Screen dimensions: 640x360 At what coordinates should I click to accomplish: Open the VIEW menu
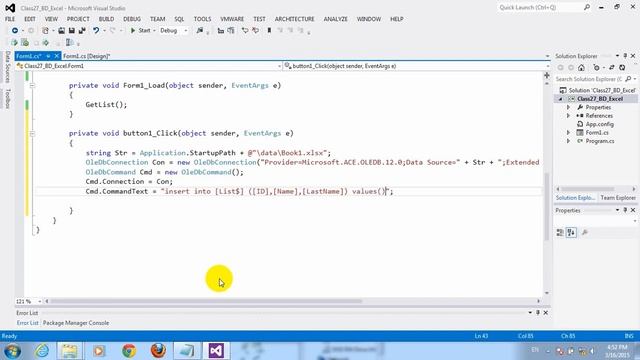[51, 19]
